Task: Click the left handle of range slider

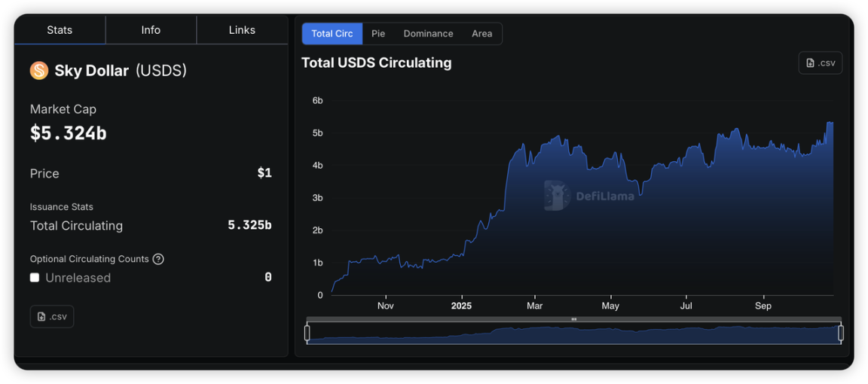Action: (x=307, y=333)
